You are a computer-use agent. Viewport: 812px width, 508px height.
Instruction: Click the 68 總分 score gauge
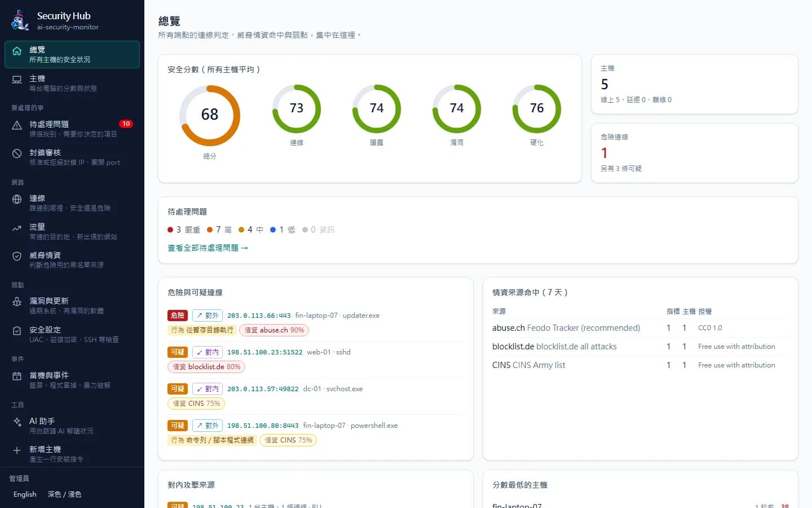click(210, 115)
